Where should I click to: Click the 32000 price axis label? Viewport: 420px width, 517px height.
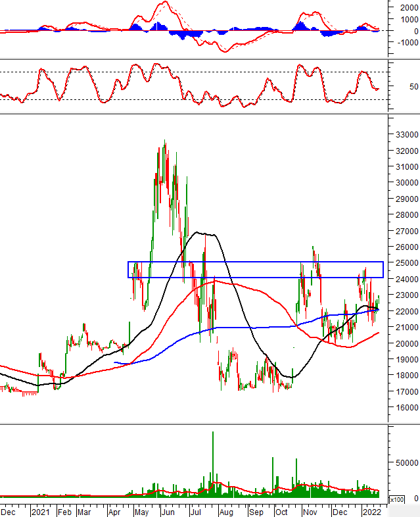(407, 151)
